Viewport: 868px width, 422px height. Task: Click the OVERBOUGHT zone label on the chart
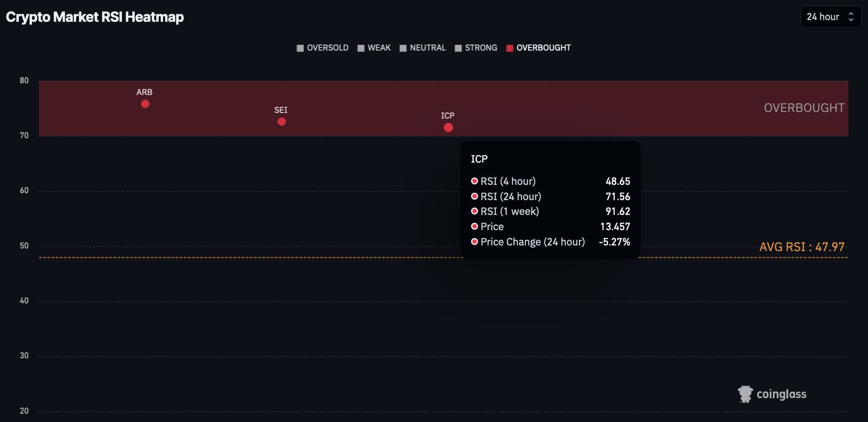[804, 108]
